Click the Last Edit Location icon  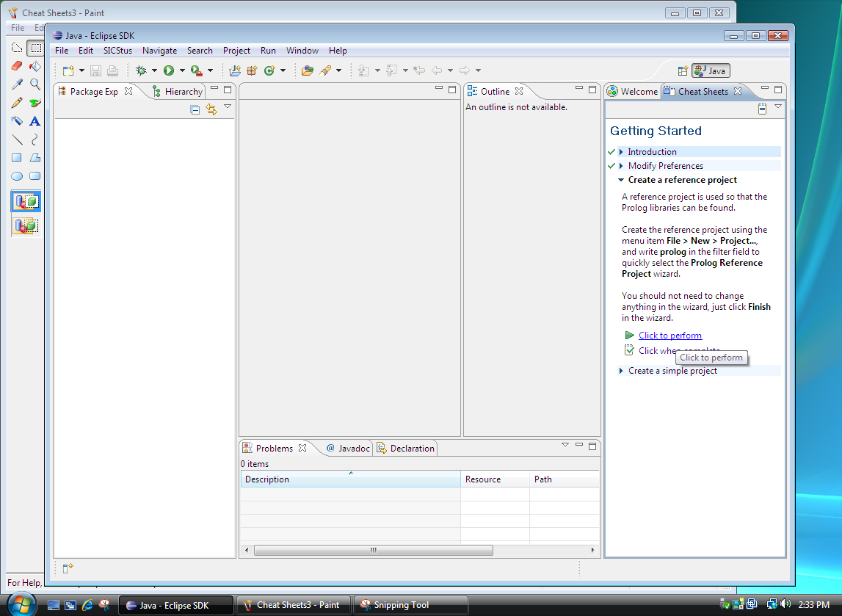(419, 70)
